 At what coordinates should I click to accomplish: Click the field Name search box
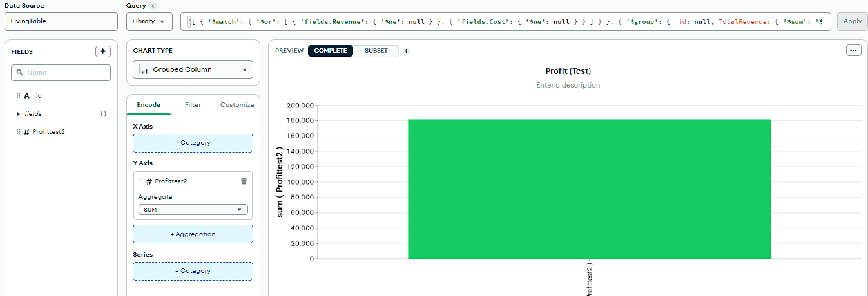pos(61,73)
